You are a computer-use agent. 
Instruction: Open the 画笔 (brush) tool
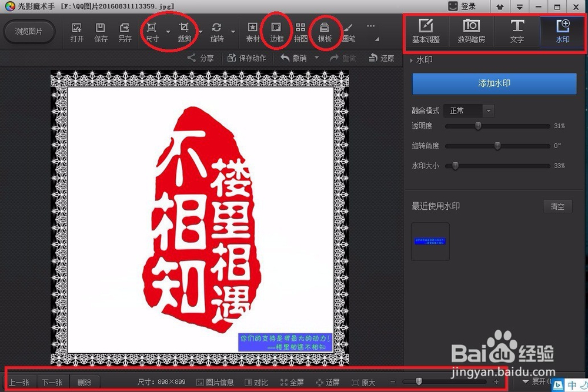click(x=349, y=32)
